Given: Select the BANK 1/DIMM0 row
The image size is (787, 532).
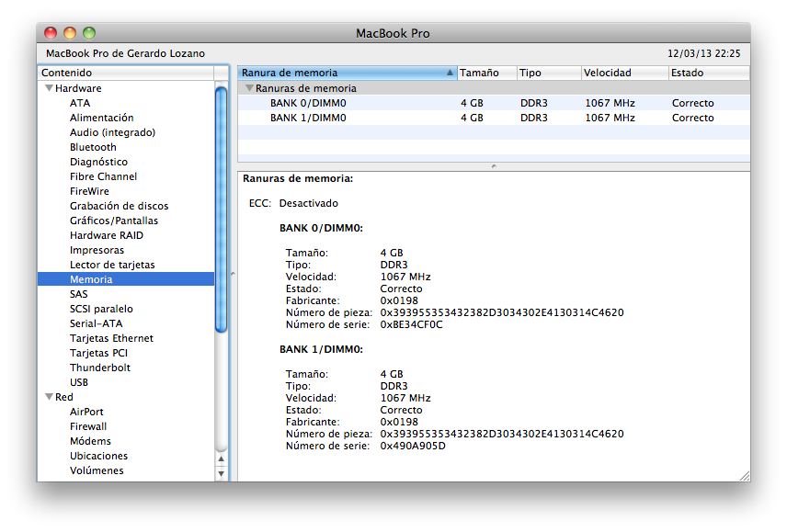Looking at the screenshot, I should 494,118.
